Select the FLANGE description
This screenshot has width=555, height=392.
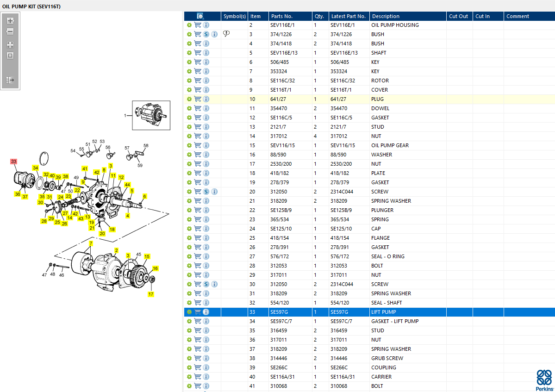[380, 238]
